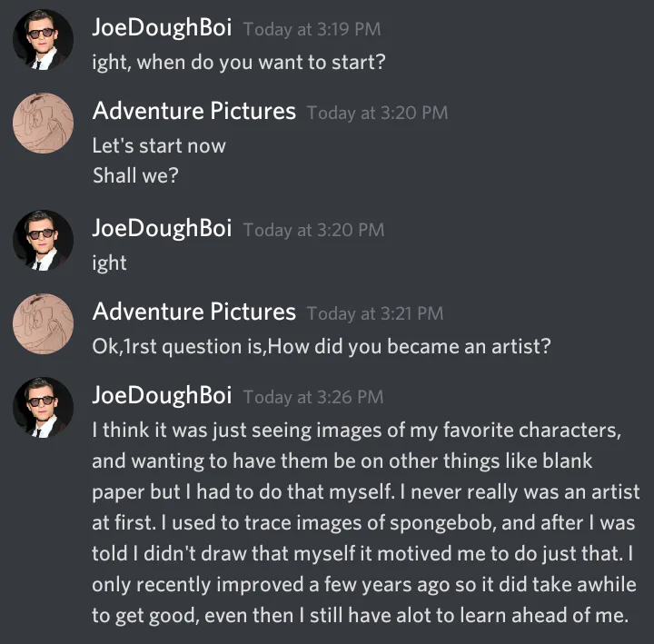Open the Adventure Pictures username at 3:20 PM
This screenshot has width=654, height=644.
click(x=194, y=112)
